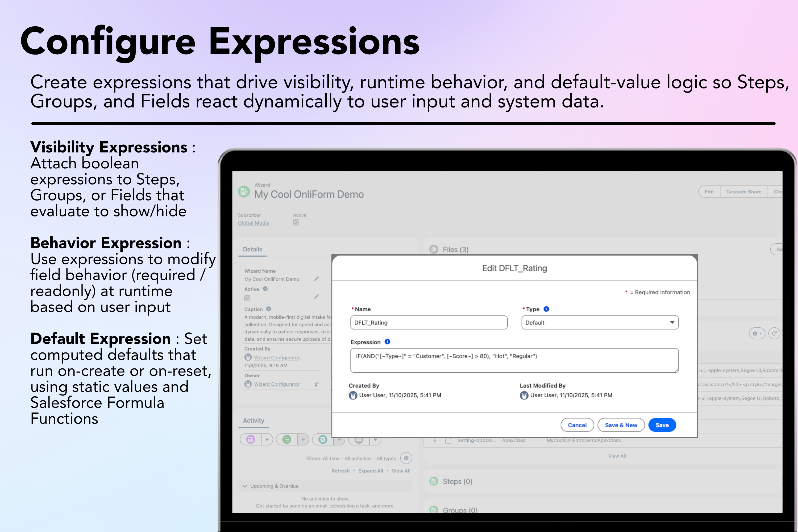Click the Groups related list icon

(434, 510)
